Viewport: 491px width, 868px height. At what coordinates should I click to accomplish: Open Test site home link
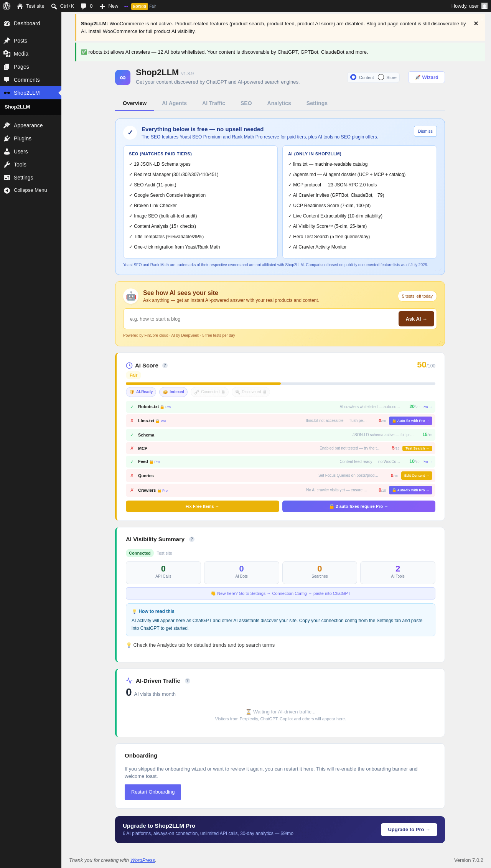click(x=31, y=6)
